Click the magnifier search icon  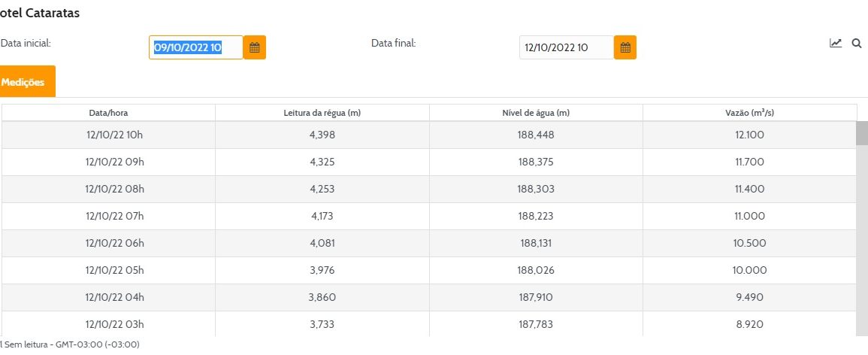(x=856, y=44)
